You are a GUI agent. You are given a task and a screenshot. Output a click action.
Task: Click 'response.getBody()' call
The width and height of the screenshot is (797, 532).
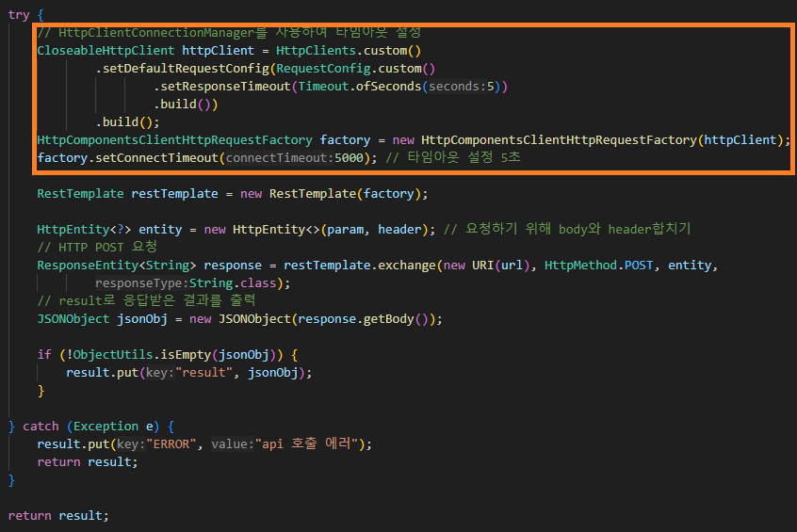(363, 319)
